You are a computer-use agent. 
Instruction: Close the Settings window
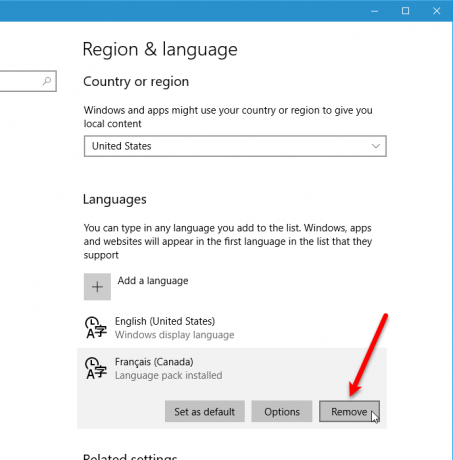(x=437, y=11)
